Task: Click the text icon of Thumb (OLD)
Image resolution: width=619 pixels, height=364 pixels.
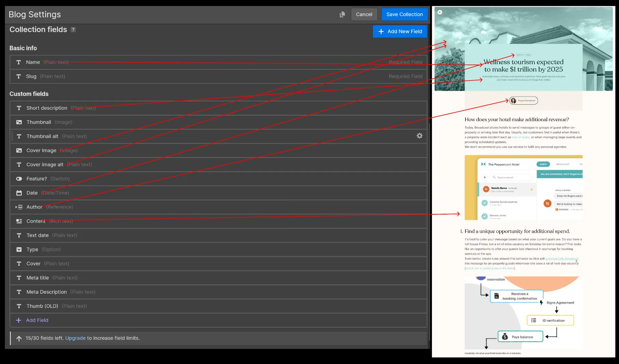Action: click(x=19, y=306)
